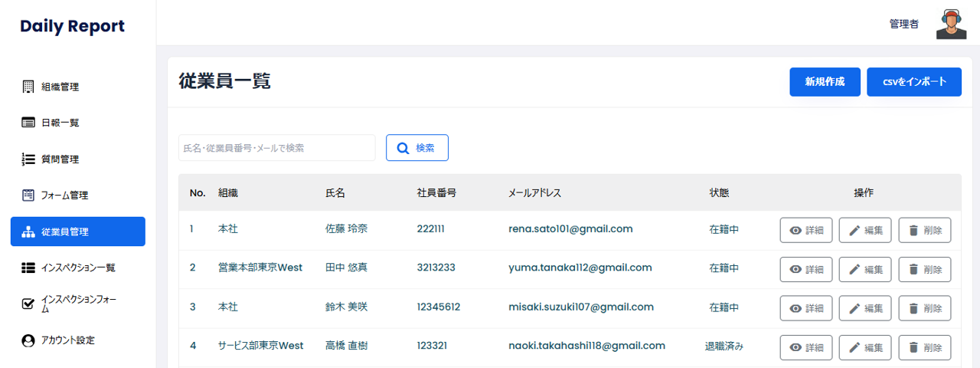The width and height of the screenshot is (980, 368).
Task: View details for 高橋 直樹
Action: (x=805, y=347)
